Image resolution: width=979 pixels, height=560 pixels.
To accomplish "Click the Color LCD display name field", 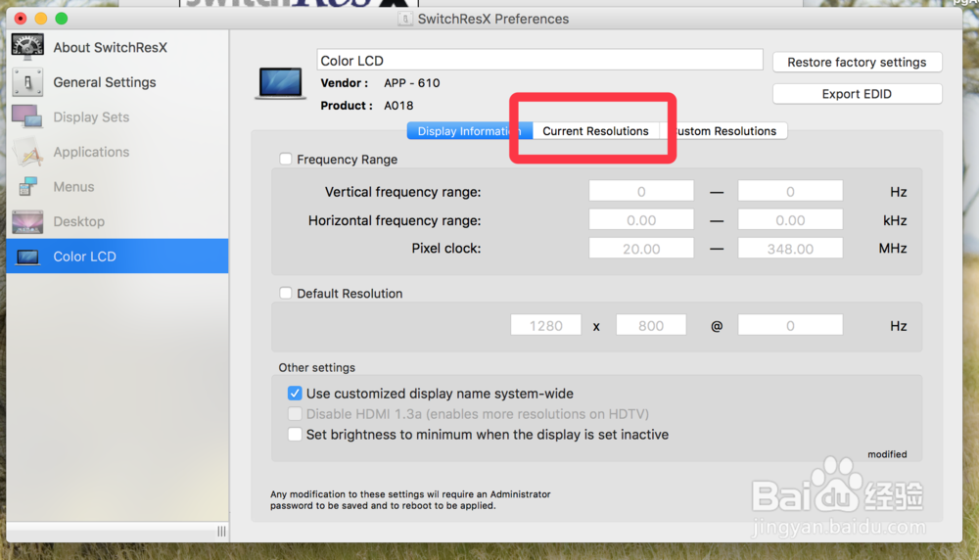I will click(539, 60).
